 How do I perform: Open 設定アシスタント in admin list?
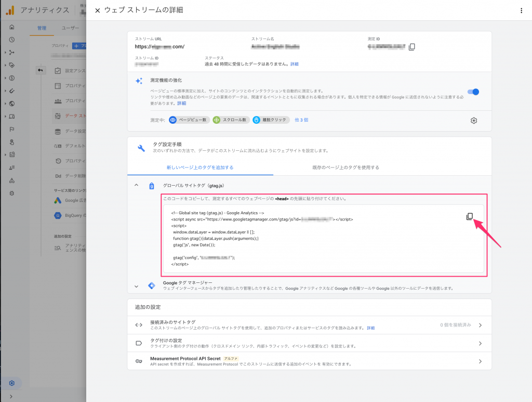point(70,71)
